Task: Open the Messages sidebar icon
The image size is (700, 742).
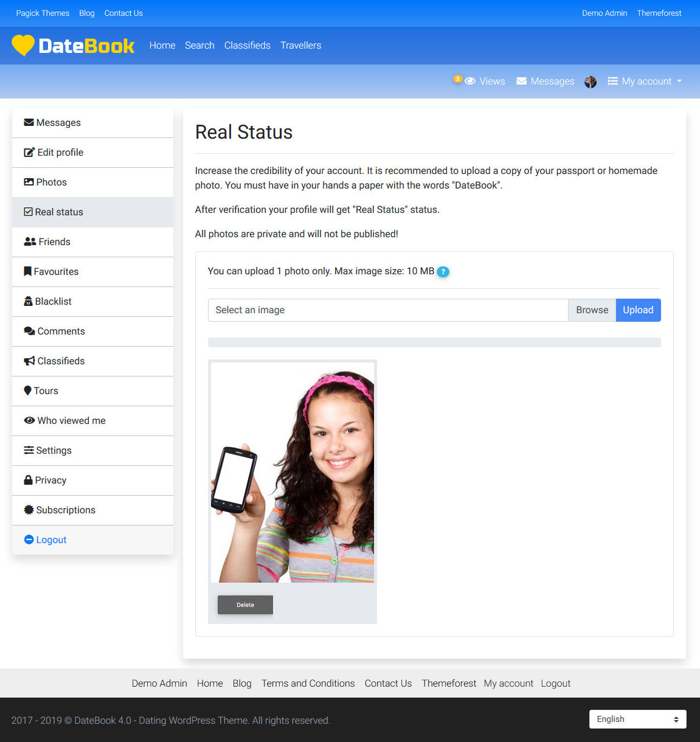Action: point(29,122)
